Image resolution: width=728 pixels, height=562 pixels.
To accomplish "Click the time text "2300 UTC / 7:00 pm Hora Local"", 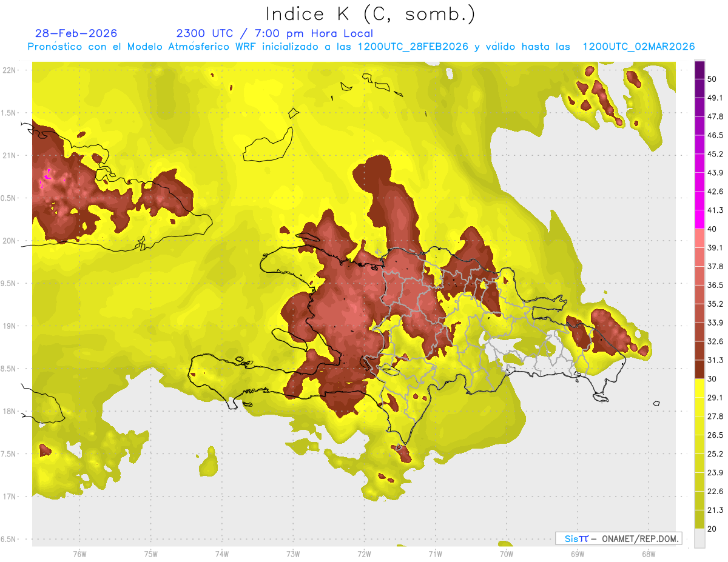I will tap(275, 33).
